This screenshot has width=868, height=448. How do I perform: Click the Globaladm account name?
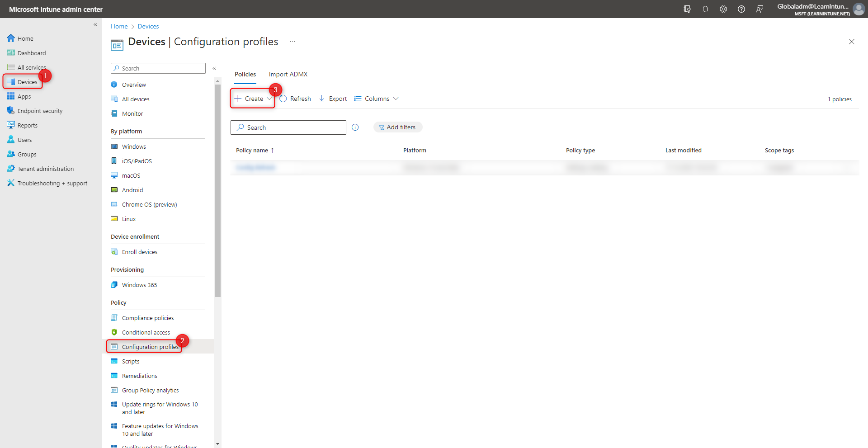[x=813, y=6]
